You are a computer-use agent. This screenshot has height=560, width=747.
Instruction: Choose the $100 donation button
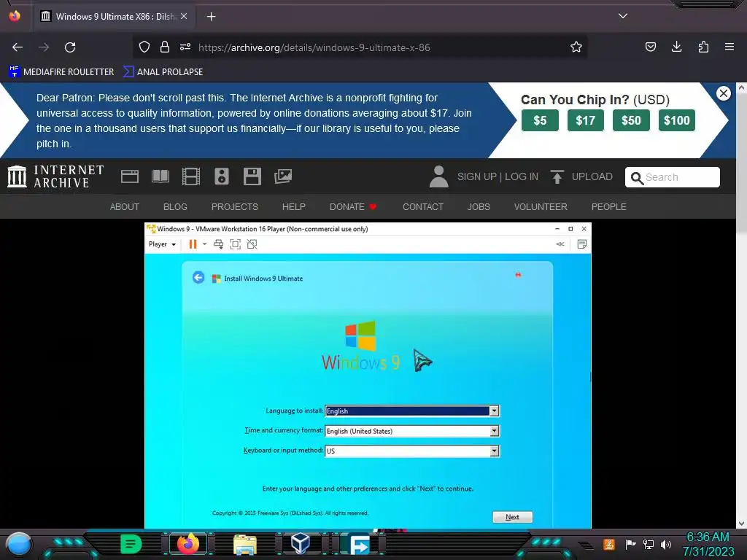[677, 120]
